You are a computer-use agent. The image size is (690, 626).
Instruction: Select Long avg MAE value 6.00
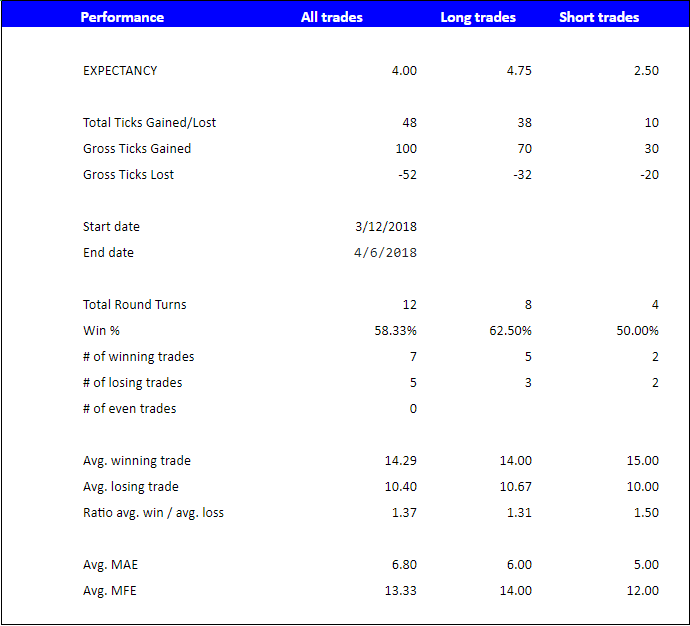pos(519,564)
